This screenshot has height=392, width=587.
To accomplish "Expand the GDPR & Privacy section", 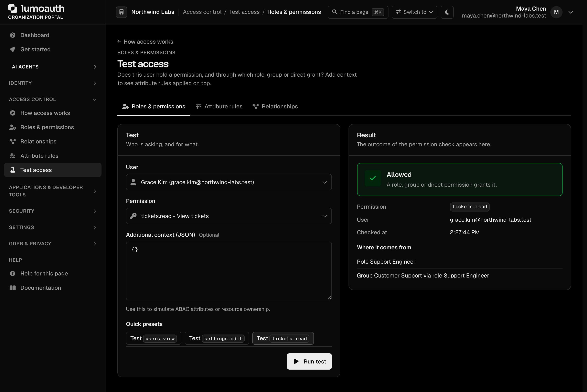I will (53, 243).
